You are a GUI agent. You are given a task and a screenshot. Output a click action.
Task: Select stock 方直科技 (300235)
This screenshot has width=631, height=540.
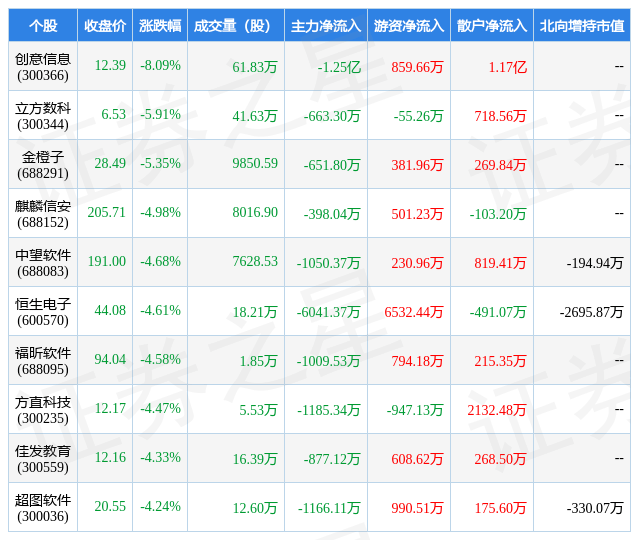43,410
